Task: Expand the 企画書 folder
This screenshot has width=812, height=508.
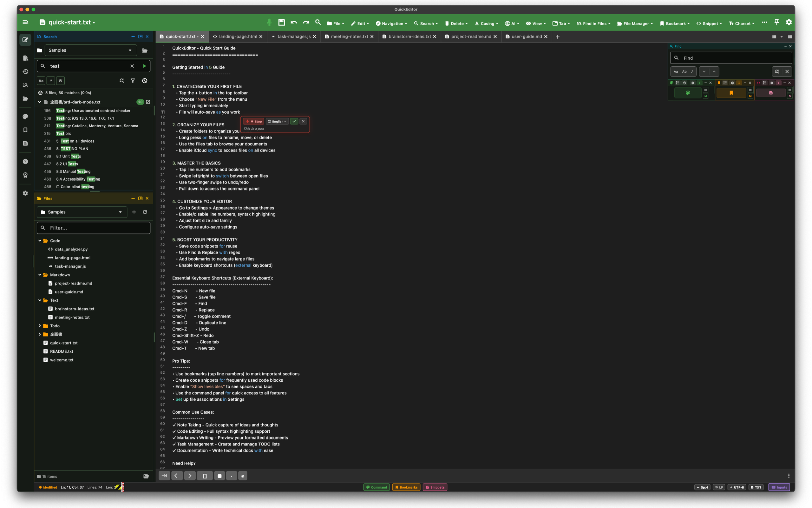Action: 40,334
